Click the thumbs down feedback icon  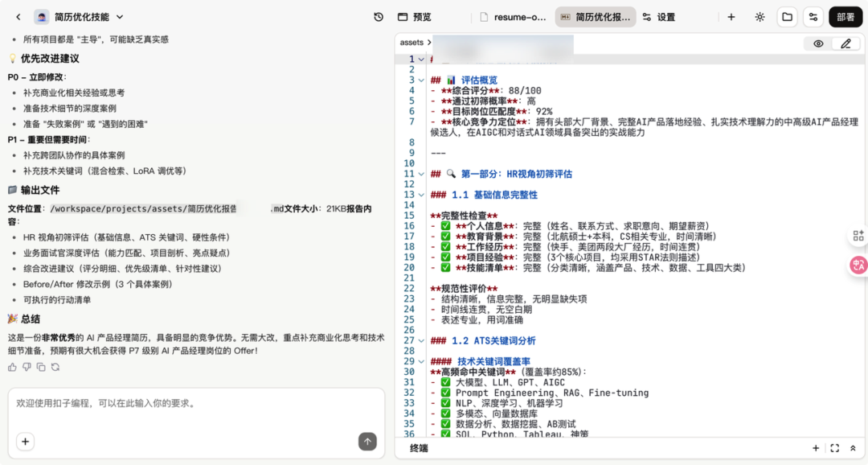click(27, 367)
